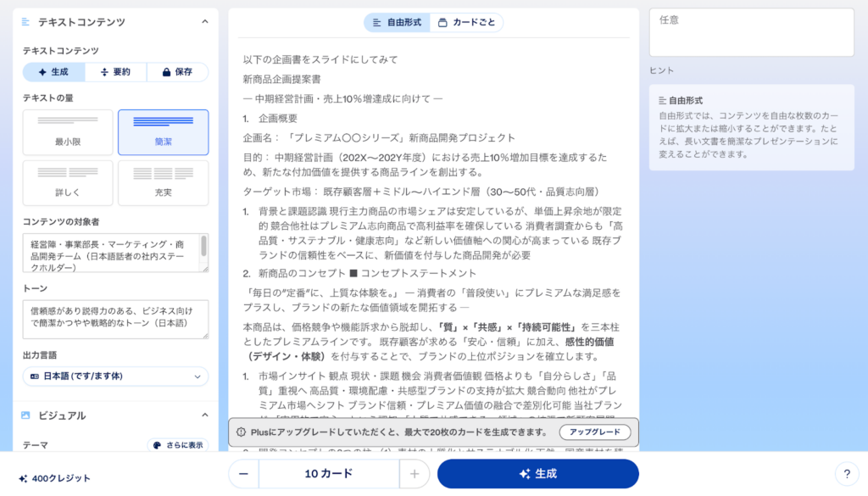Image resolution: width=868 pixels, height=496 pixels.
Task: Choose the 詳しく text amount option
Action: click(68, 183)
